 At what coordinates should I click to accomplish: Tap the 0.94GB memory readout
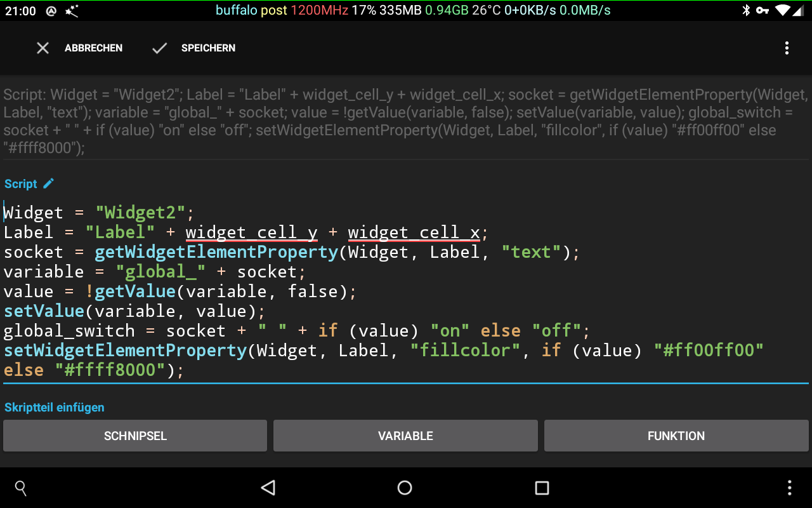[x=447, y=11]
